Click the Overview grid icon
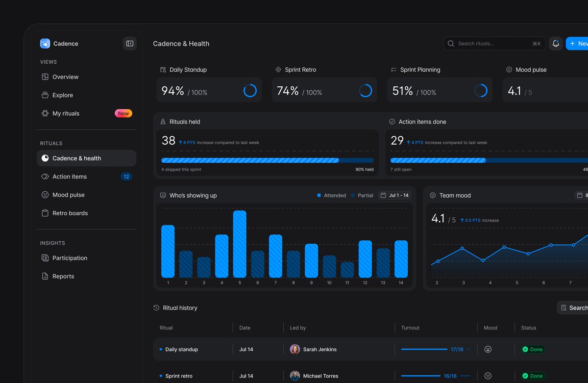 coord(45,77)
